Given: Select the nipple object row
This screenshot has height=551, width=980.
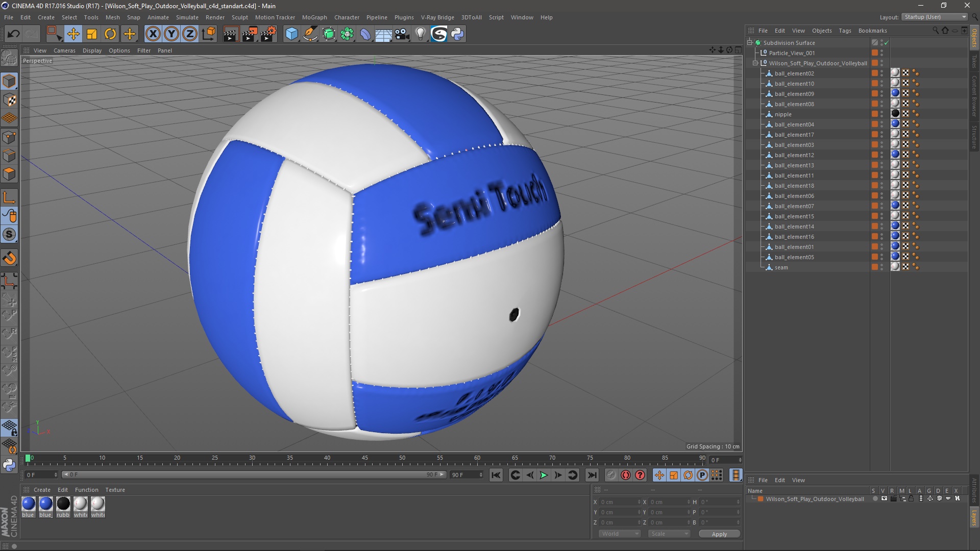Looking at the screenshot, I should [783, 114].
